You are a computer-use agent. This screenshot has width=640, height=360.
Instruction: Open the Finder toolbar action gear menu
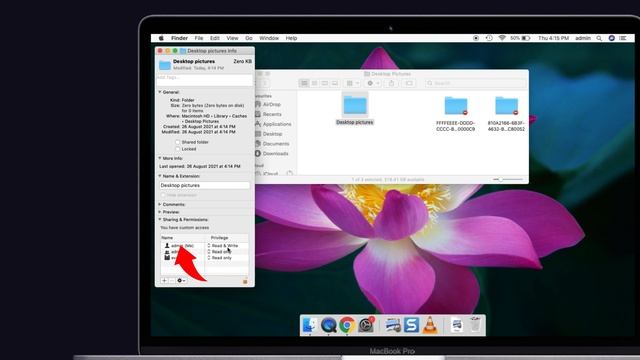[373, 83]
